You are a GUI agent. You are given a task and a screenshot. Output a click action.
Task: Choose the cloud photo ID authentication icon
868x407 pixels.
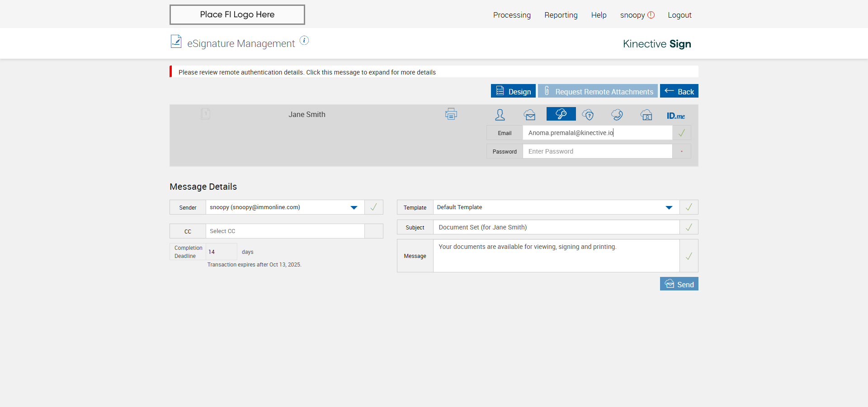[x=646, y=115]
